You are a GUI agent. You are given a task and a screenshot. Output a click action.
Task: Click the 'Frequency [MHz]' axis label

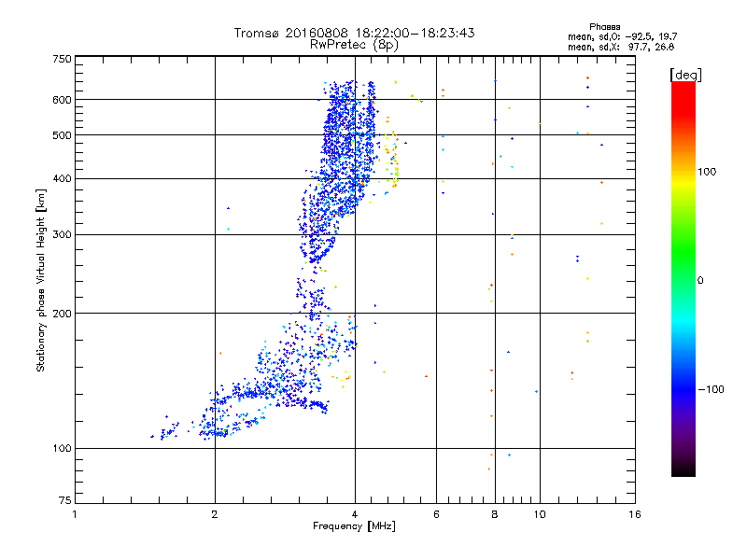click(354, 526)
